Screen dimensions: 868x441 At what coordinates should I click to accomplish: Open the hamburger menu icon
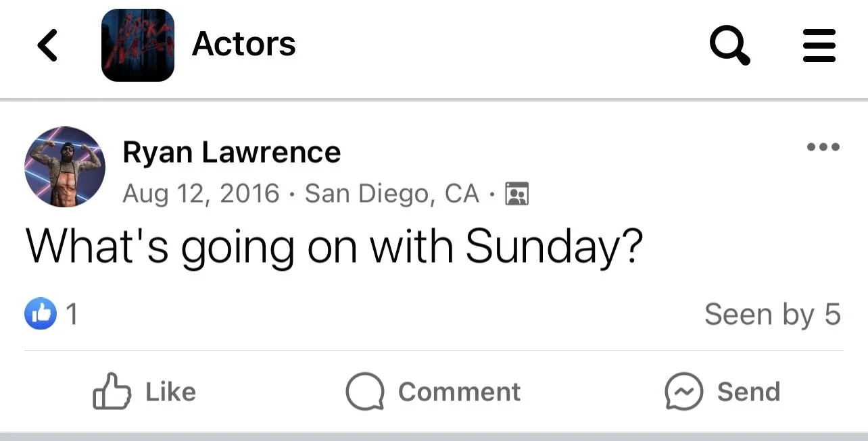tap(819, 46)
